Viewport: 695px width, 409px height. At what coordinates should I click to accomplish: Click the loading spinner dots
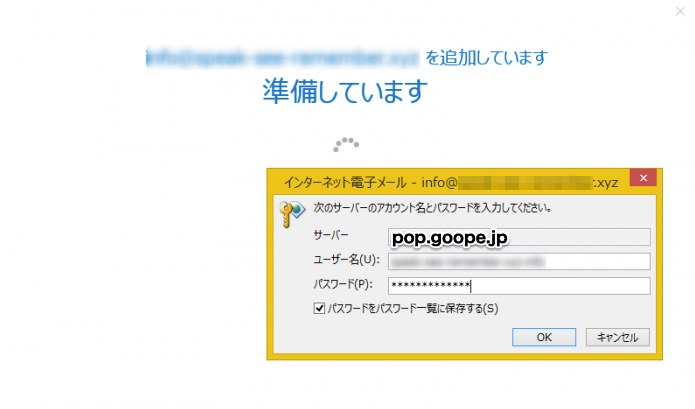click(346, 144)
